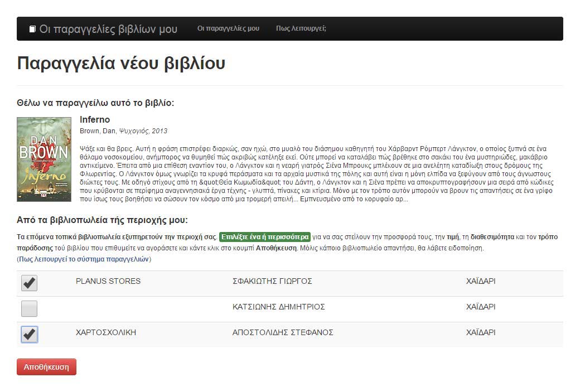The image size is (580, 392).
Task: Open the "Πως λειτουργεί το σύστημα παραγγελιών" link
Action: (84, 259)
